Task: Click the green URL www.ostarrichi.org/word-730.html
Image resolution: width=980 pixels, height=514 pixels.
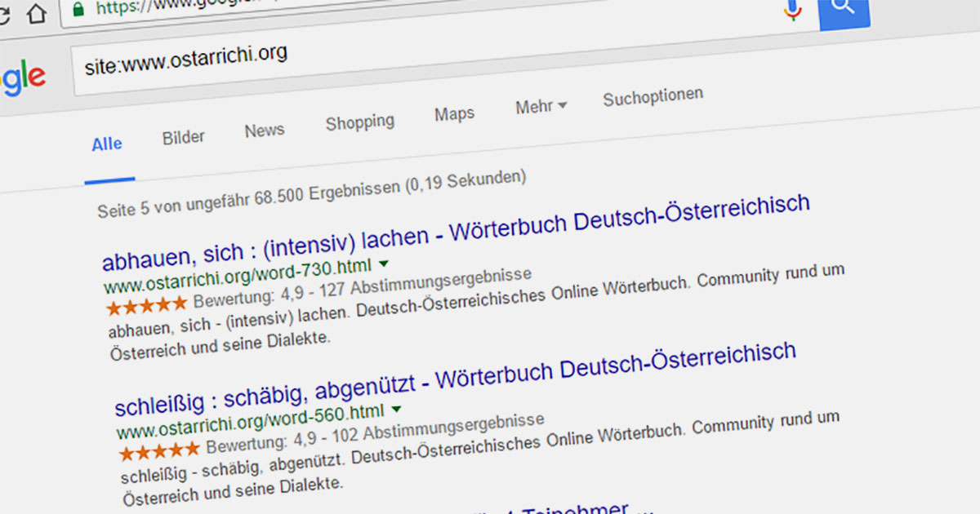Action: 238,277
